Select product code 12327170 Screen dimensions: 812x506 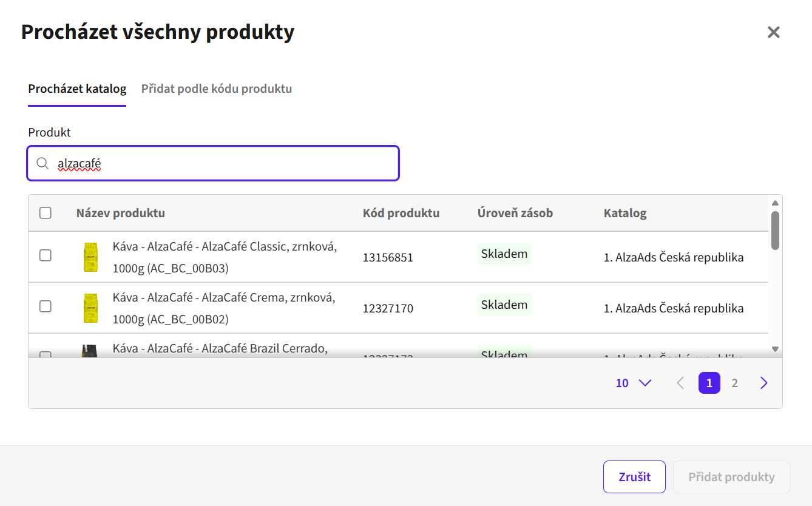(388, 308)
